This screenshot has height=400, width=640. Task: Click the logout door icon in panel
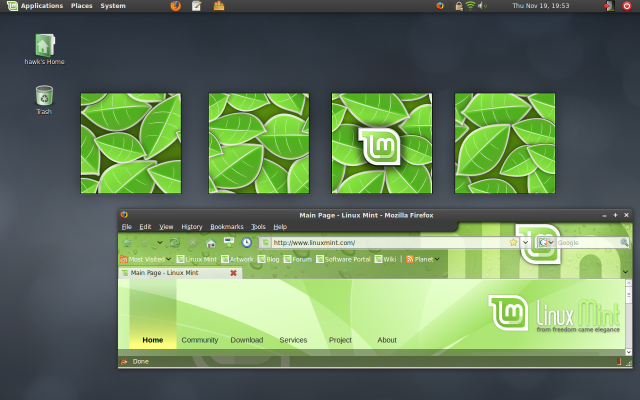(x=609, y=6)
